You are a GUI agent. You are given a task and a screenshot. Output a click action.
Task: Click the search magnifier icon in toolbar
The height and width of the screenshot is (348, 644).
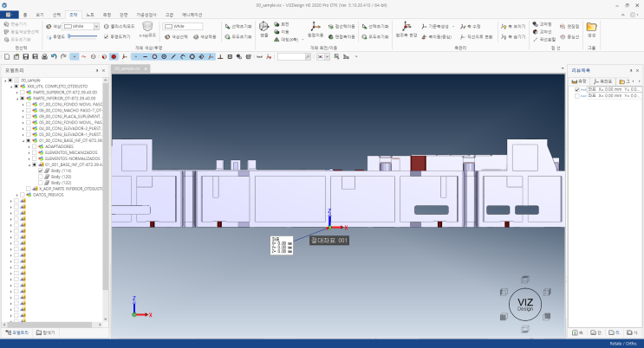tap(308, 56)
